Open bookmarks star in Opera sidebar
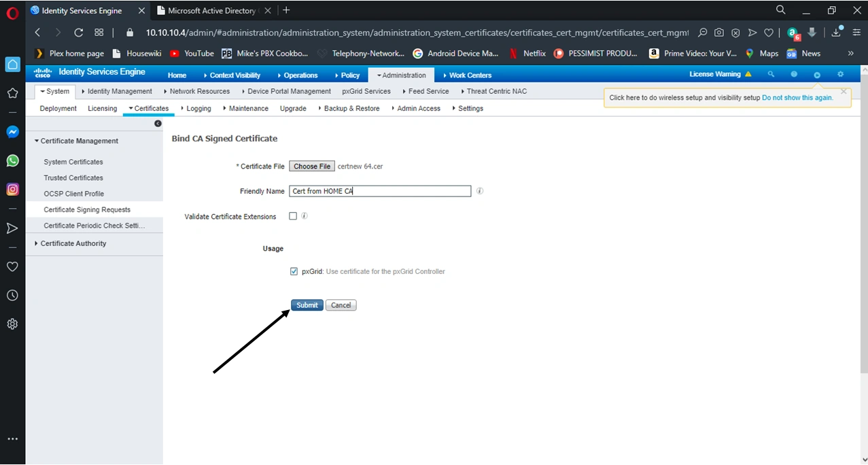 click(x=12, y=93)
